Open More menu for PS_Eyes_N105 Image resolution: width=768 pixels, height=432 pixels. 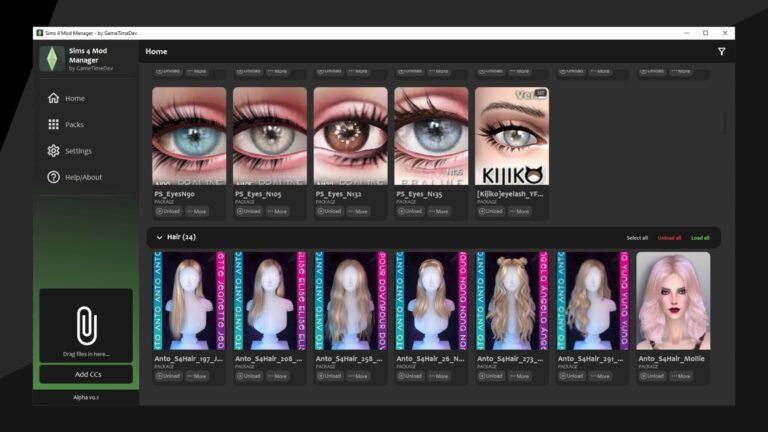click(x=277, y=211)
